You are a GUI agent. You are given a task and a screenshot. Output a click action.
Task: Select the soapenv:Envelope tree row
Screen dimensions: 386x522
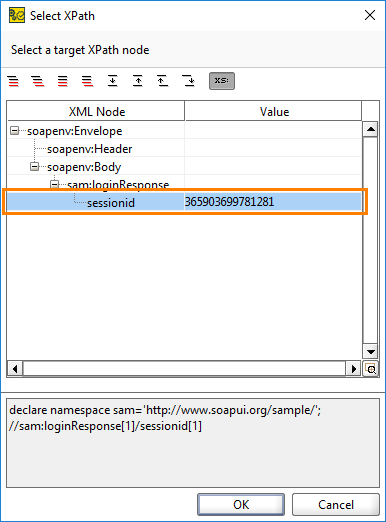click(184, 130)
